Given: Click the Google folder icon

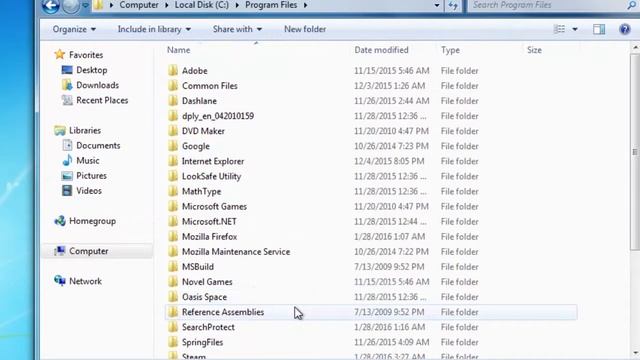Looking at the screenshot, I should [x=173, y=146].
